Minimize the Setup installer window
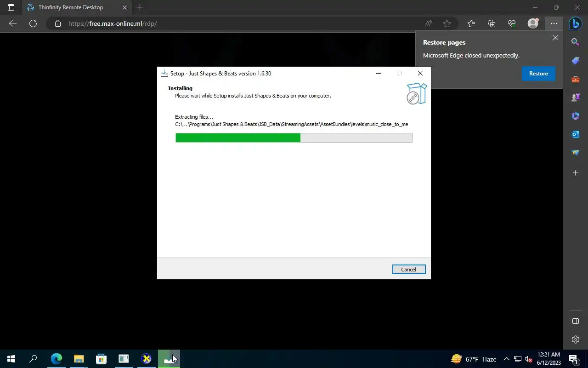The image size is (588, 368). pos(379,73)
